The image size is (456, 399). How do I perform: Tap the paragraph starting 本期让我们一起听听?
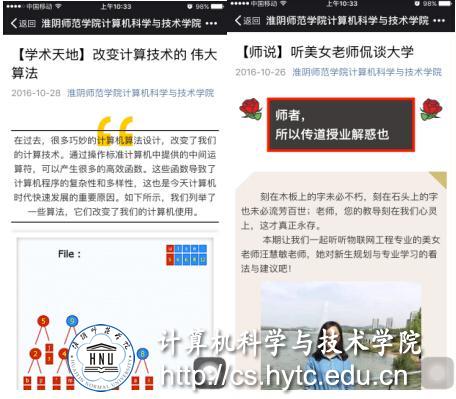point(340,254)
